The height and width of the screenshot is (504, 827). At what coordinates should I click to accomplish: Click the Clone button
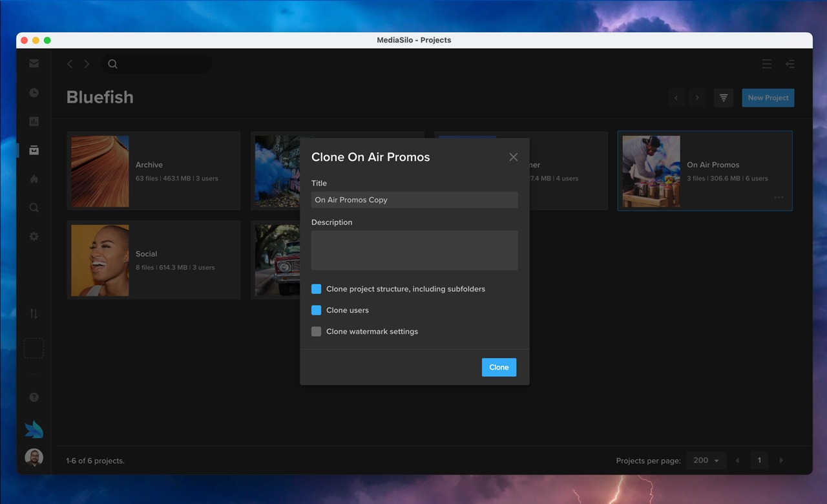[x=499, y=367]
